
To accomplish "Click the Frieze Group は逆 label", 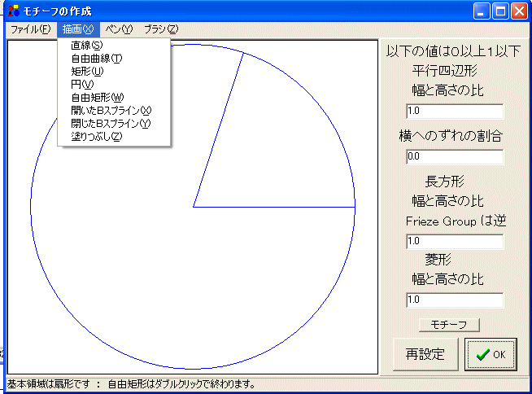I will 456,221.
